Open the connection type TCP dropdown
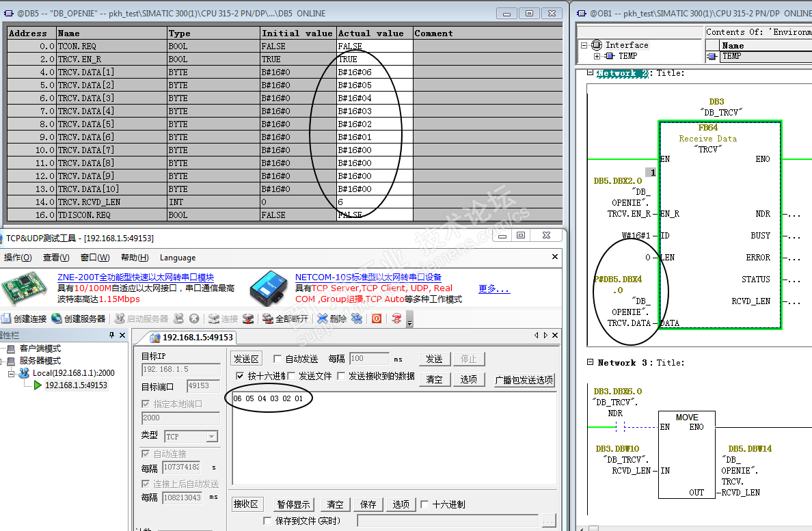The width and height of the screenshot is (812, 531). point(211,436)
